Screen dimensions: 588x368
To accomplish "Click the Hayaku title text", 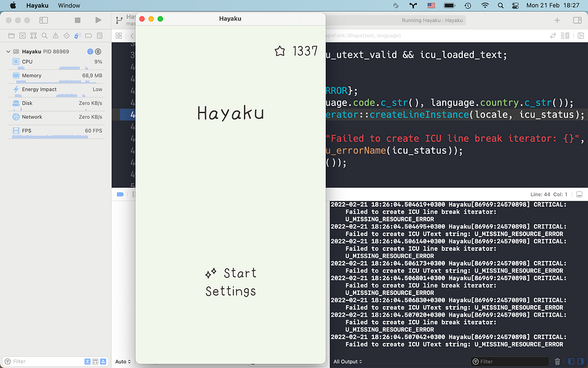I will pyautogui.click(x=230, y=113).
